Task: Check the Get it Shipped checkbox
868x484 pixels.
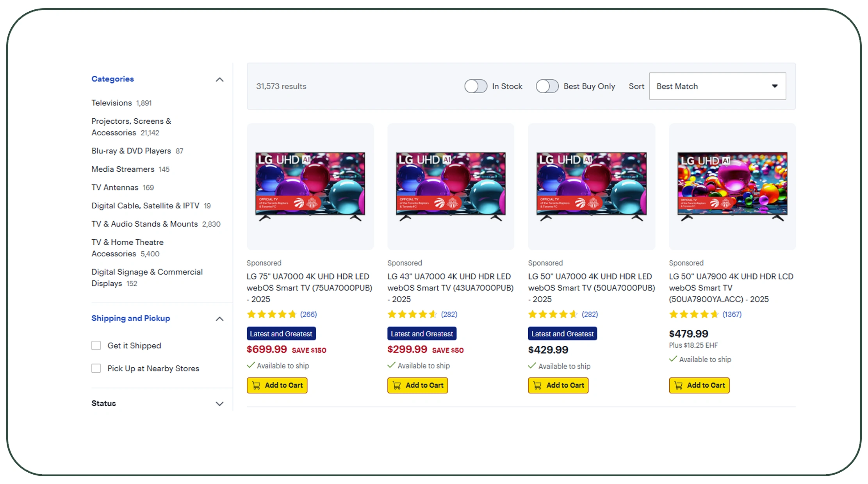Action: (x=96, y=345)
